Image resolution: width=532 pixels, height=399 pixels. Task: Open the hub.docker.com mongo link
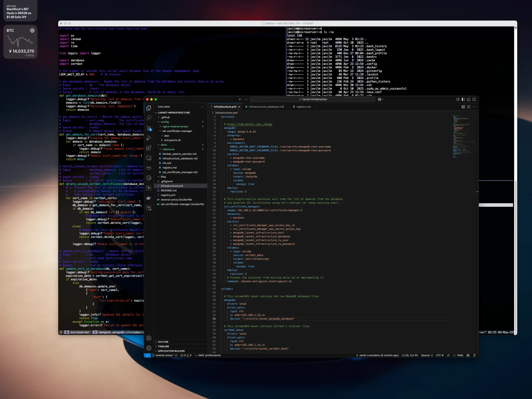point(249,124)
